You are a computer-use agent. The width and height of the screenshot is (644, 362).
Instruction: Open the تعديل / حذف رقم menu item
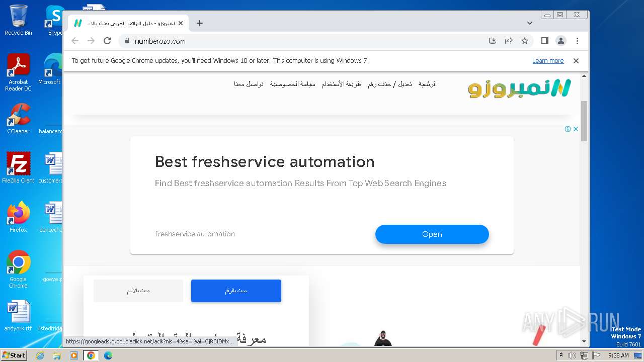pyautogui.click(x=390, y=84)
